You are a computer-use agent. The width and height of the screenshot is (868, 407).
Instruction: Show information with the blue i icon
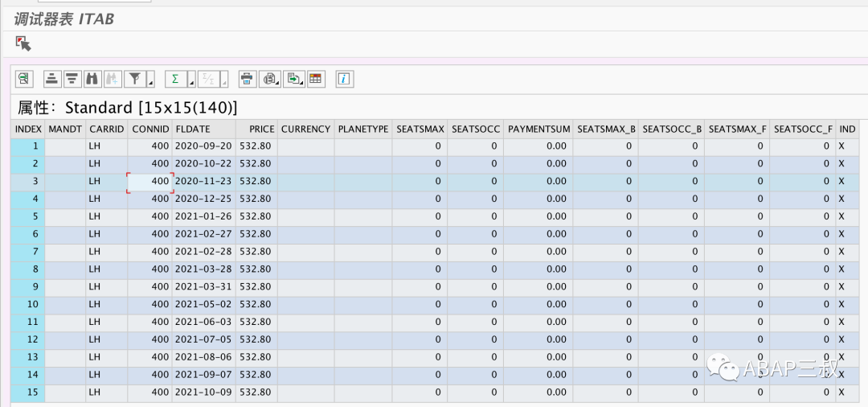[x=344, y=79]
